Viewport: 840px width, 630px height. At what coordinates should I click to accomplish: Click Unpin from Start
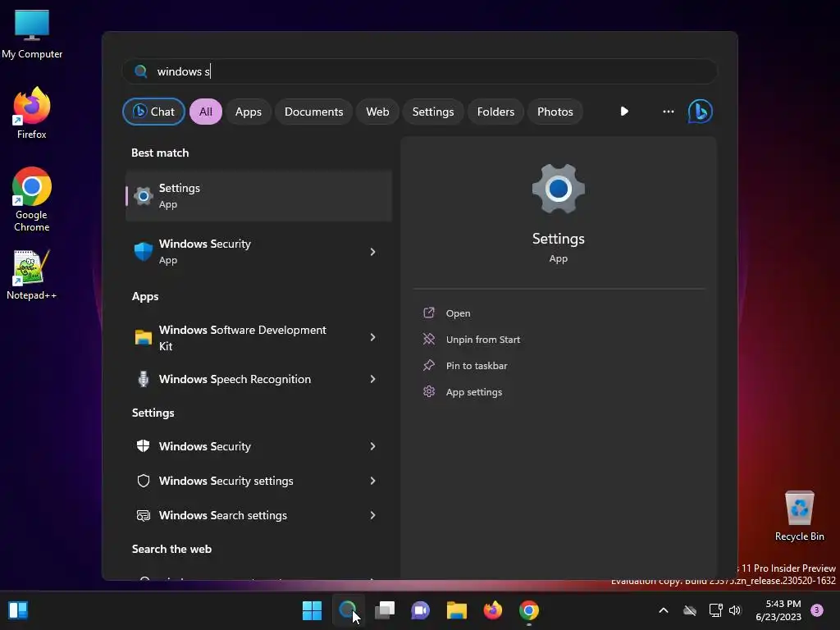(482, 340)
